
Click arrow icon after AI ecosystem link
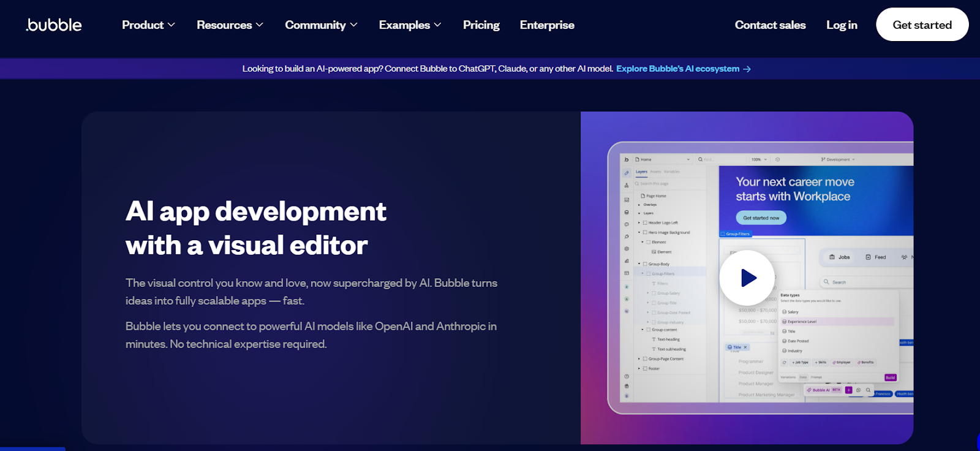[x=747, y=69]
